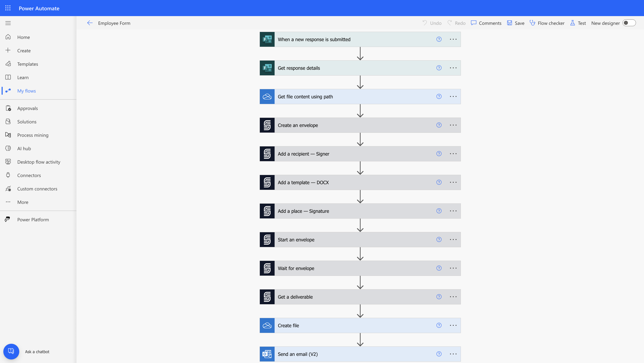Click the Ask a chatbot button
The image size is (644, 363).
point(11,352)
